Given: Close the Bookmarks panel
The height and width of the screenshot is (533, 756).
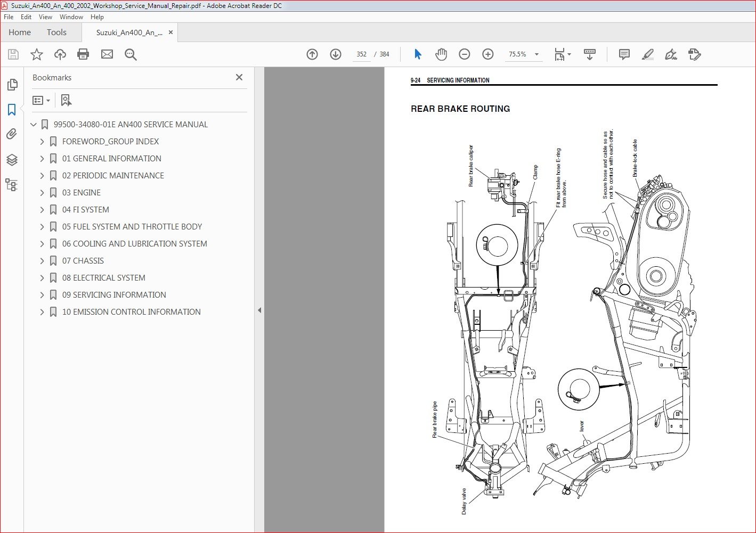Looking at the screenshot, I should pos(239,77).
